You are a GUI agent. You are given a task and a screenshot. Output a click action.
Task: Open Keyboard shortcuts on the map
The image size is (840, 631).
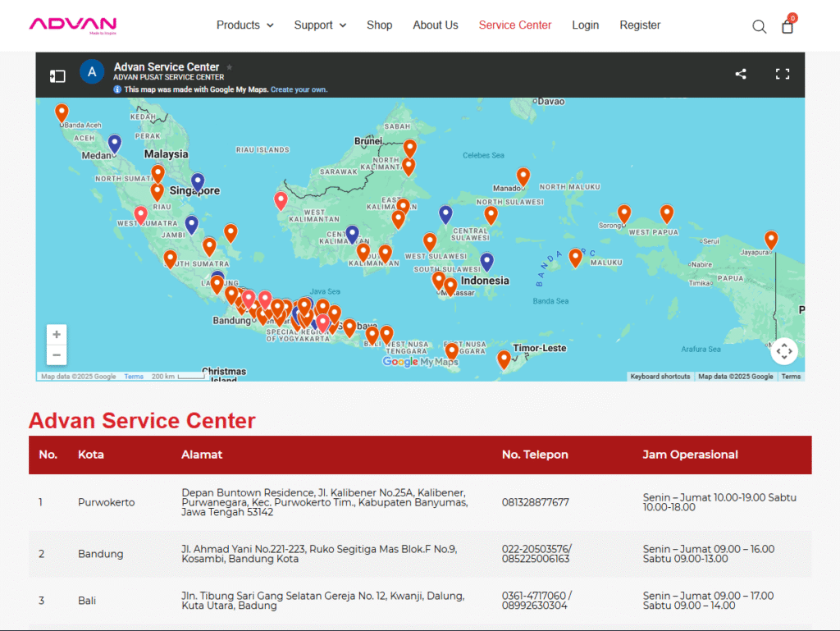coord(660,377)
